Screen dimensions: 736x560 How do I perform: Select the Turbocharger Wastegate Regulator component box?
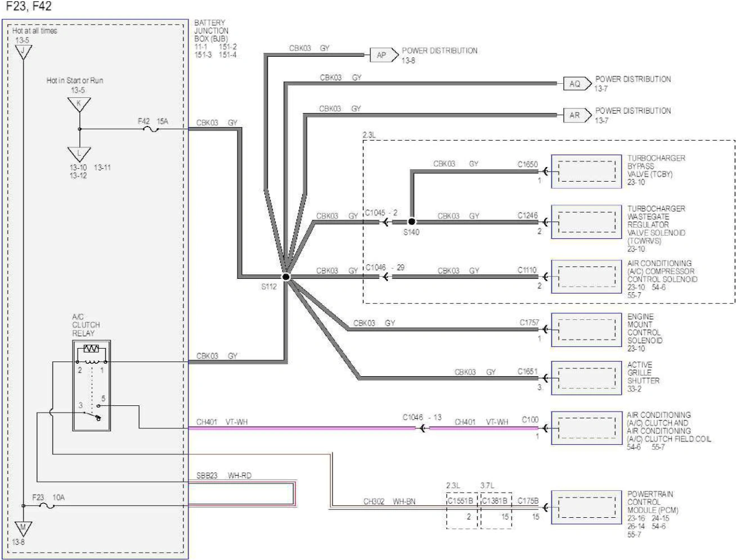pyautogui.click(x=586, y=222)
